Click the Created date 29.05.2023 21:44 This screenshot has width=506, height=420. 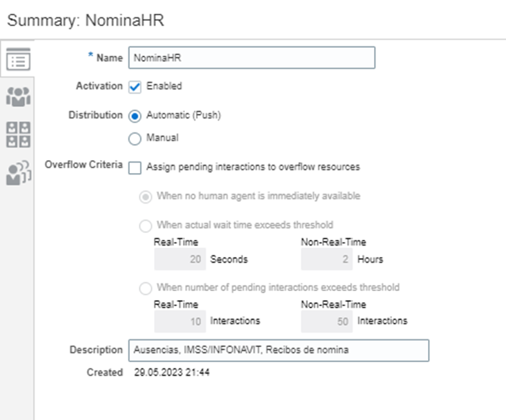[172, 372]
